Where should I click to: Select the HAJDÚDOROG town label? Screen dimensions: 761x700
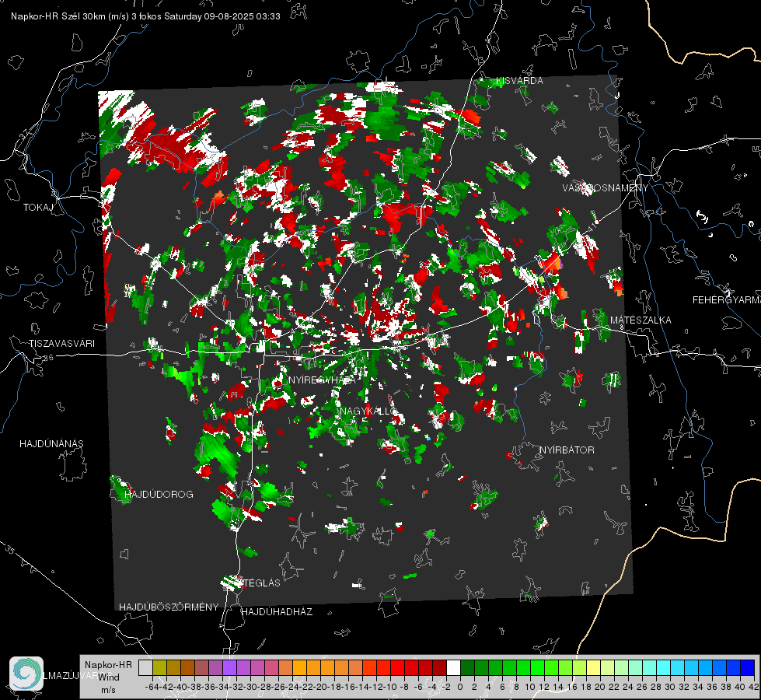coord(159,495)
